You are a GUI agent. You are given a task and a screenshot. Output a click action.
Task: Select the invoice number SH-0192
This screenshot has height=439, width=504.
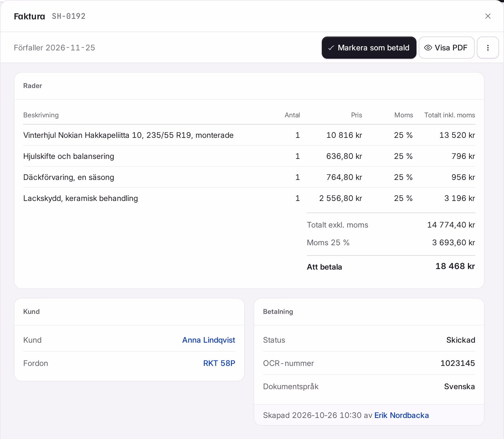(69, 16)
